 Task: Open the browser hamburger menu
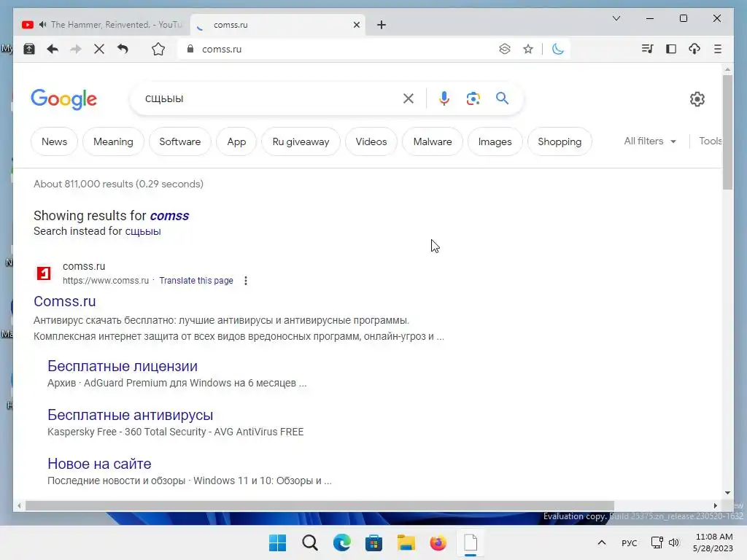(x=718, y=49)
